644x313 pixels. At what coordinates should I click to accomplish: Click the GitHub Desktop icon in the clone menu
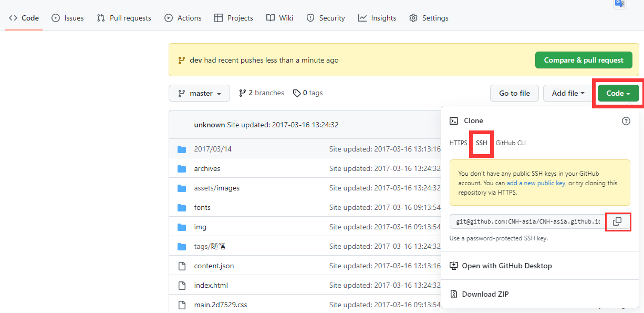click(454, 266)
